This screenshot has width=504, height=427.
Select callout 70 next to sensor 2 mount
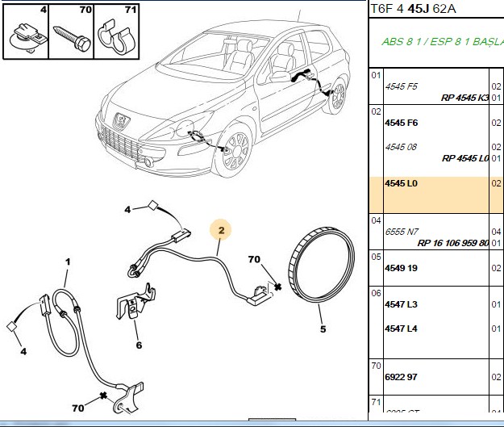click(254, 259)
